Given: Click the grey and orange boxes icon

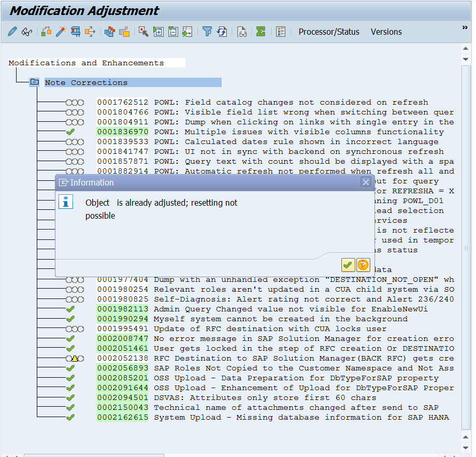Looking at the screenshot, I should coord(124,32).
